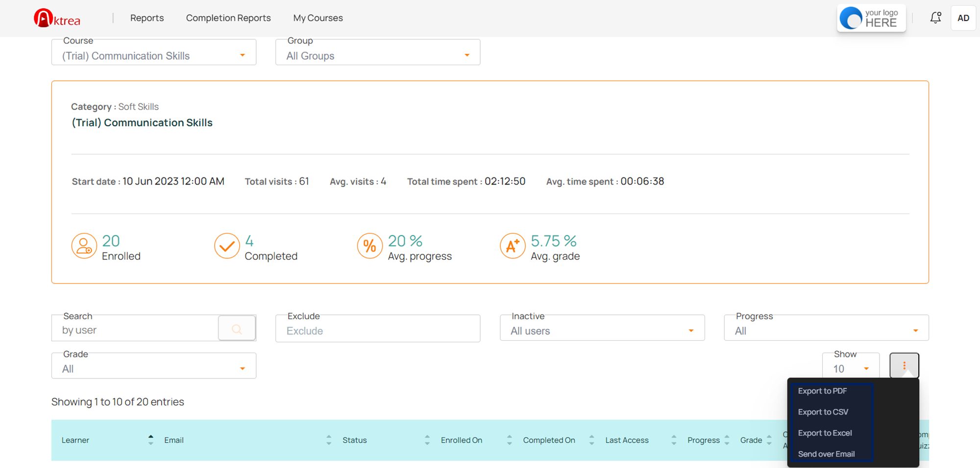
Task: Select Export to PDF
Action: (822, 391)
